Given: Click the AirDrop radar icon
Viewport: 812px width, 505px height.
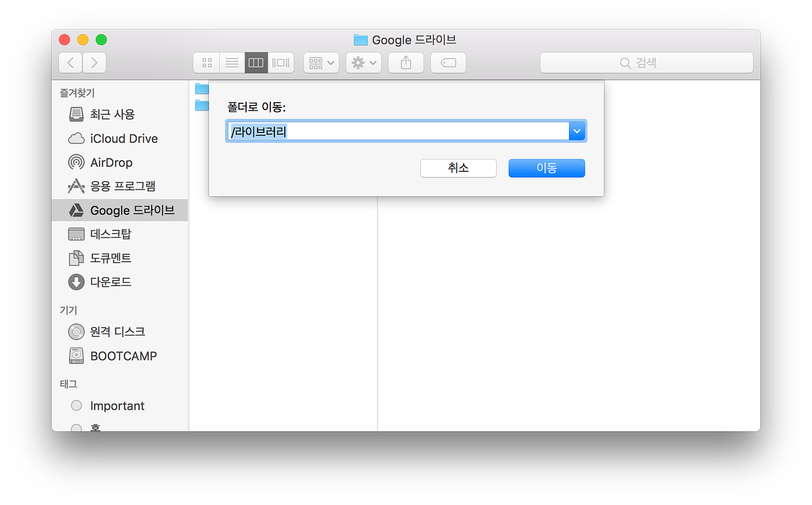Looking at the screenshot, I should [x=76, y=162].
